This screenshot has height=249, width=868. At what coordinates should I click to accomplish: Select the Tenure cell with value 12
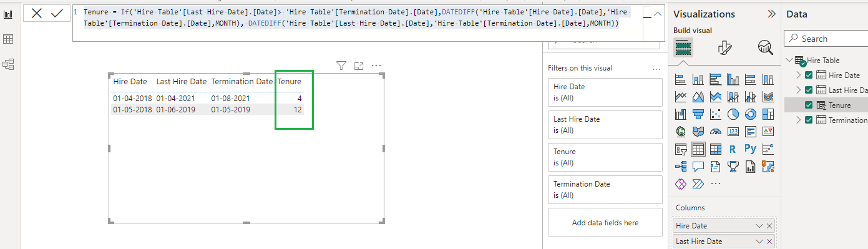point(298,109)
